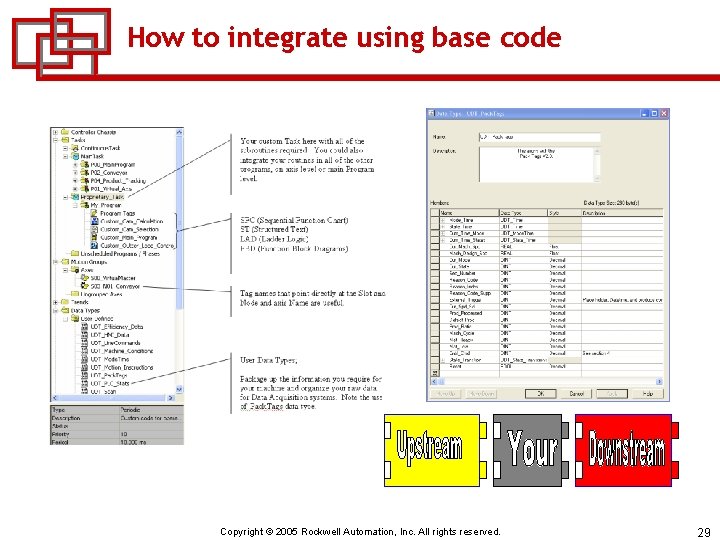Select the S00_VirtualMaster axis icon
The width and height of the screenshot is (720, 540).
click(84, 278)
